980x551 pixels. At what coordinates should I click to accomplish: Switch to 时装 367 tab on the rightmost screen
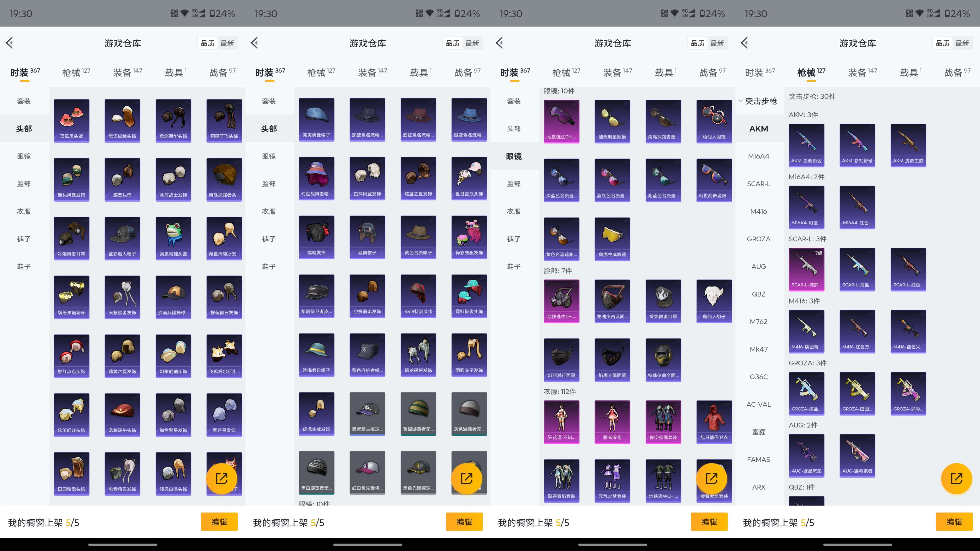(760, 72)
